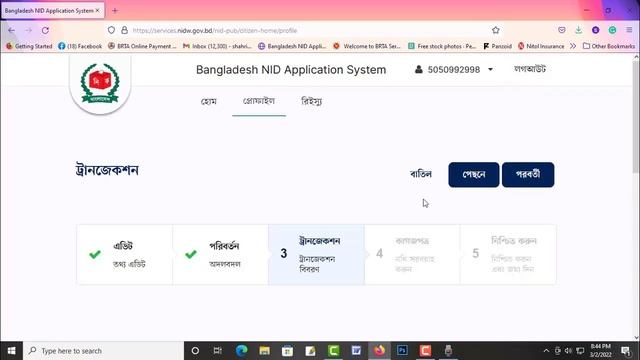Go back with the browser back arrow
This screenshot has height=360, width=640.
pyautogui.click(x=11, y=30)
